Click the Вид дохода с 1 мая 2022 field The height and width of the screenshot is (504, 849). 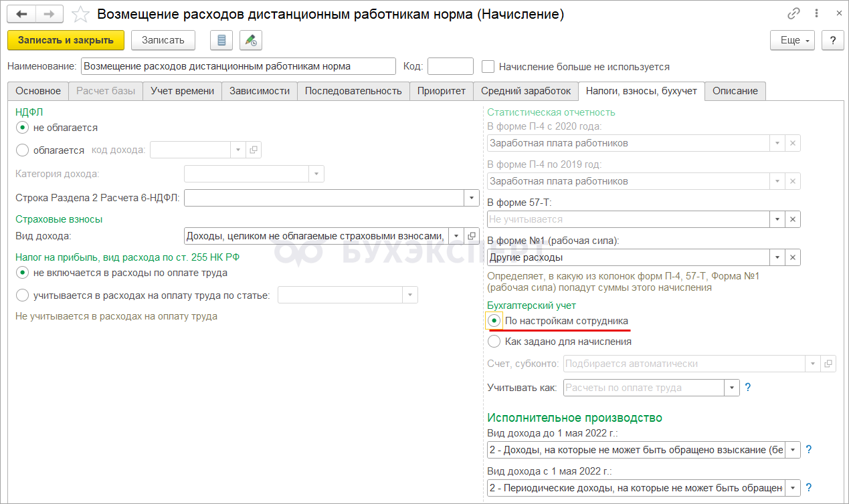[x=636, y=488]
